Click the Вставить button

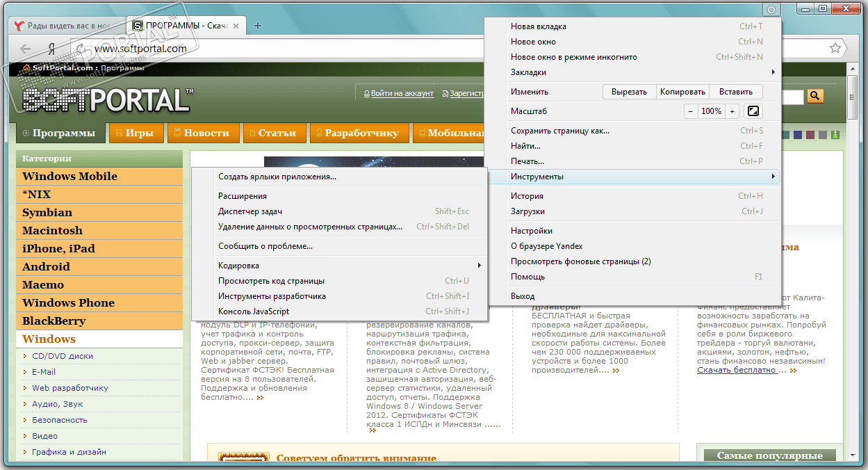tap(736, 92)
